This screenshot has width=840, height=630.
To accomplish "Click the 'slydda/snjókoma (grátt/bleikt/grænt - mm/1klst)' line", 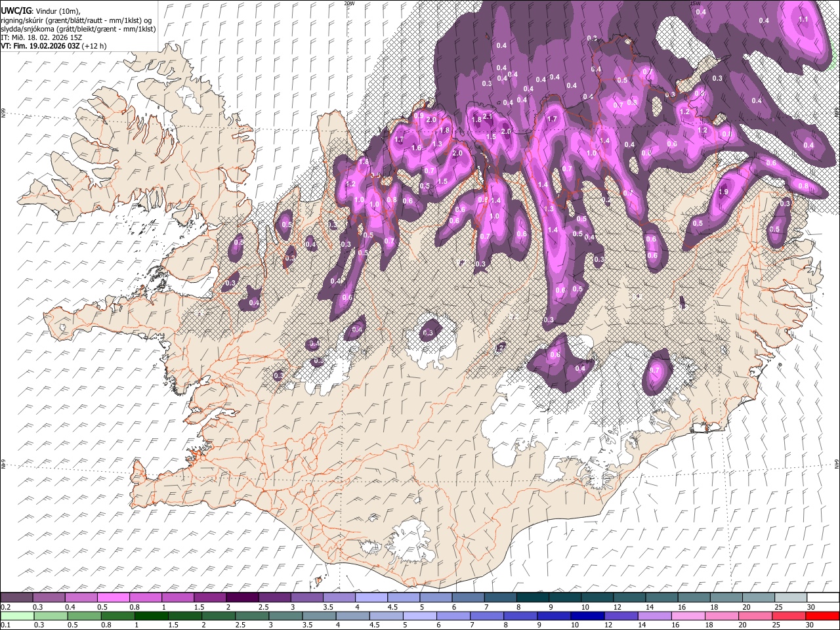I will [x=78, y=29].
